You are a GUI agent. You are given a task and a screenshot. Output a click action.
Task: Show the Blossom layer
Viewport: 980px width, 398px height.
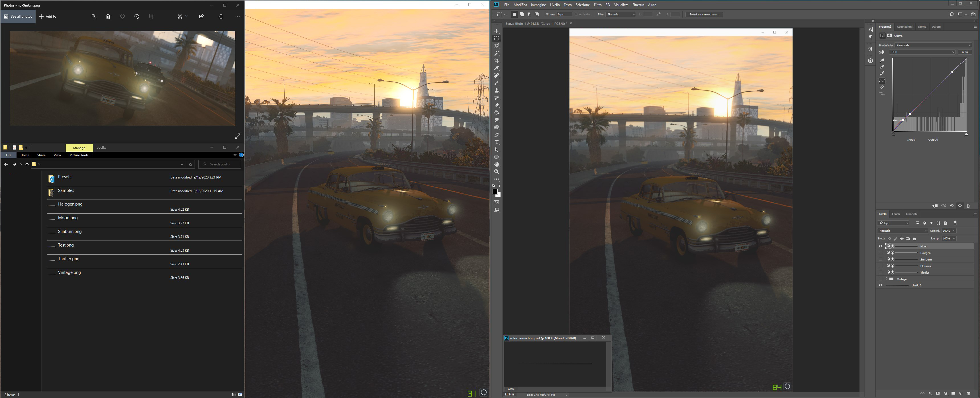click(881, 266)
